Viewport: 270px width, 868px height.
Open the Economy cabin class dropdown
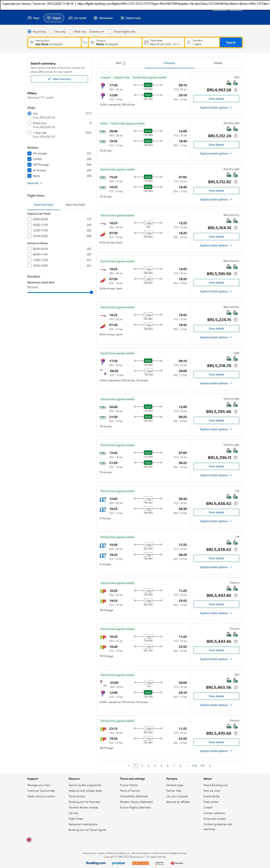96,32
